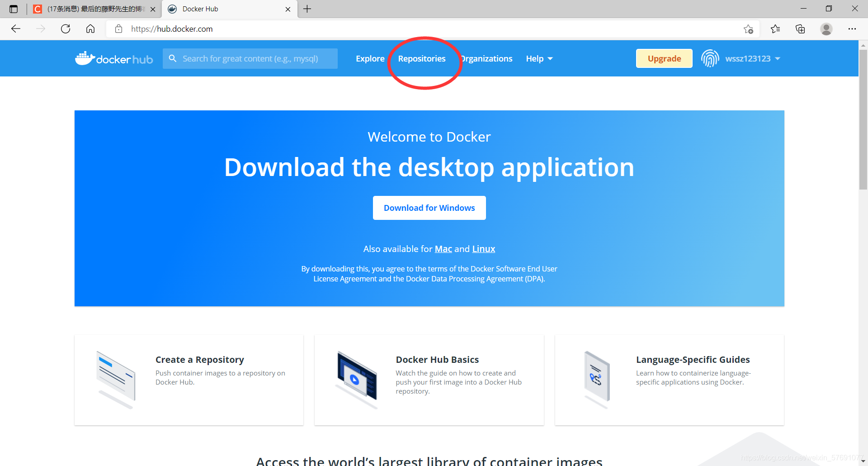Click the page vertical scrollbar thumb
The height and width of the screenshot is (466, 868).
(863, 120)
